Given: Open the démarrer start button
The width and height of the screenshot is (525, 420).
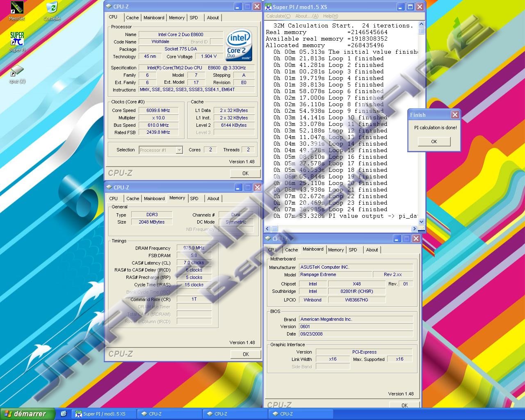Looking at the screenshot, I should coord(27,414).
